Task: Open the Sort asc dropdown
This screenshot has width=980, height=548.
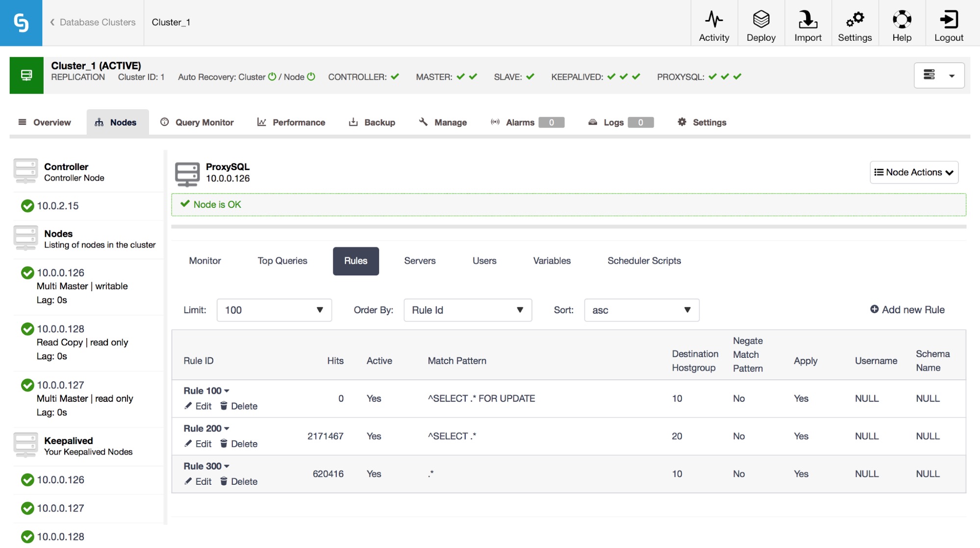Action: coord(641,310)
